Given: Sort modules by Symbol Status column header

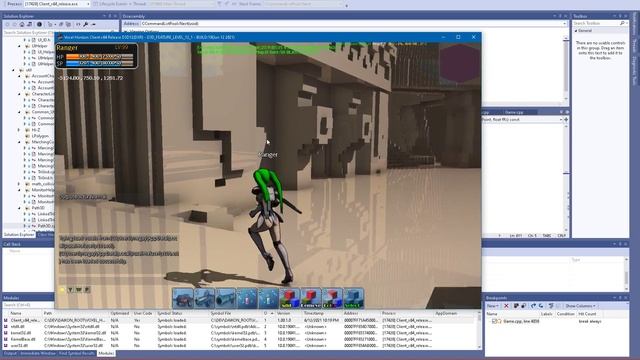Looking at the screenshot, I should point(169,313).
